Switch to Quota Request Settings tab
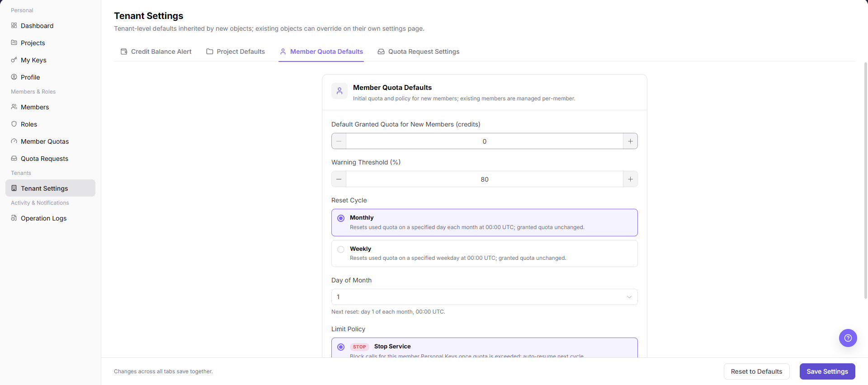This screenshot has width=868, height=385. point(419,52)
